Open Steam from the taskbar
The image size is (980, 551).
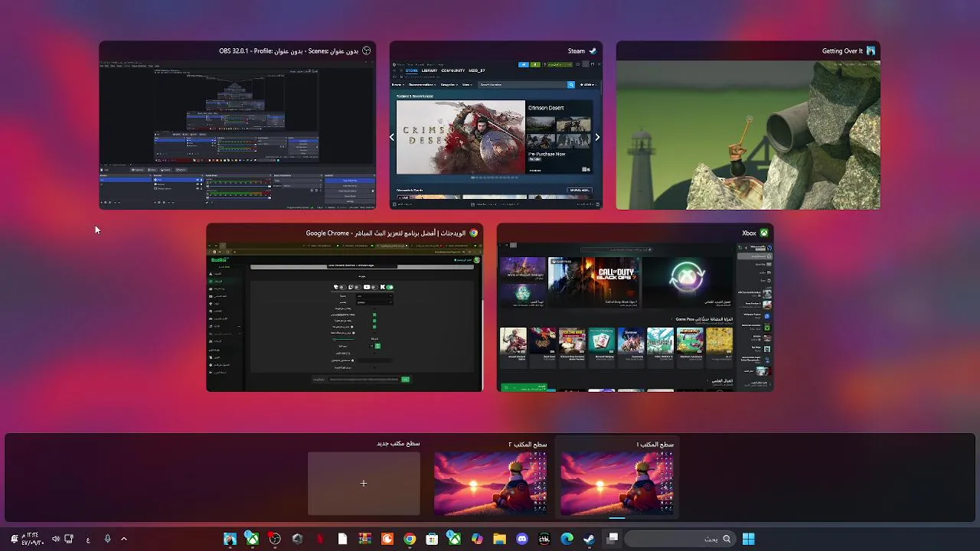(589, 539)
